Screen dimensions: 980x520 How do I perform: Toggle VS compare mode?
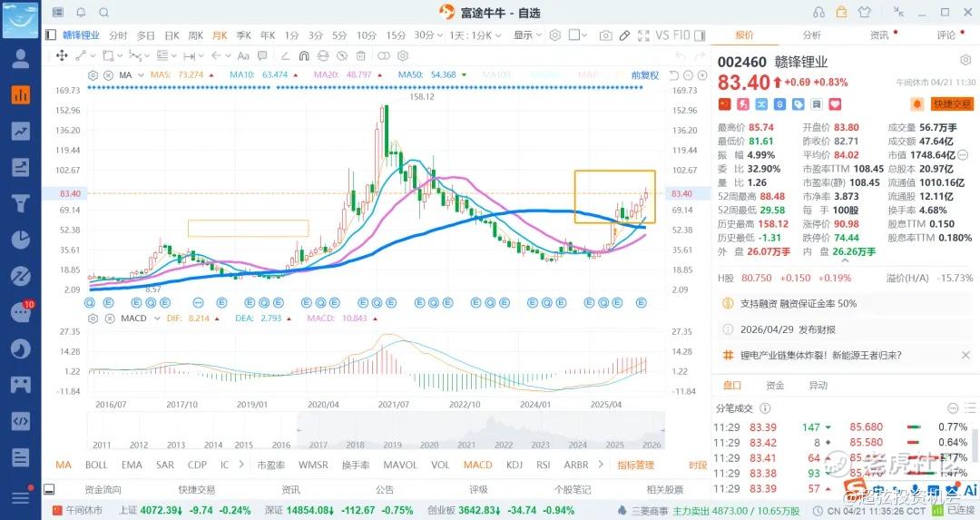(x=661, y=35)
